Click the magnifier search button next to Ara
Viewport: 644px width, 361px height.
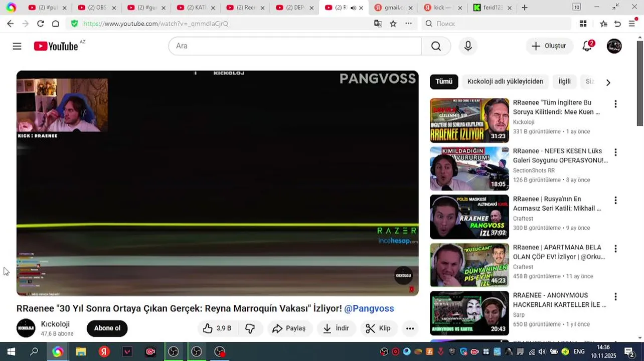(x=436, y=46)
